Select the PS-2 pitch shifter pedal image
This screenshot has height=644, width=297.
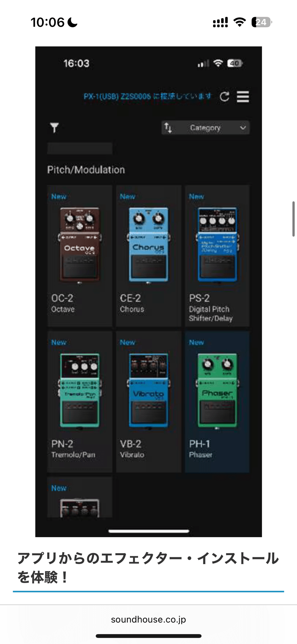217,245
